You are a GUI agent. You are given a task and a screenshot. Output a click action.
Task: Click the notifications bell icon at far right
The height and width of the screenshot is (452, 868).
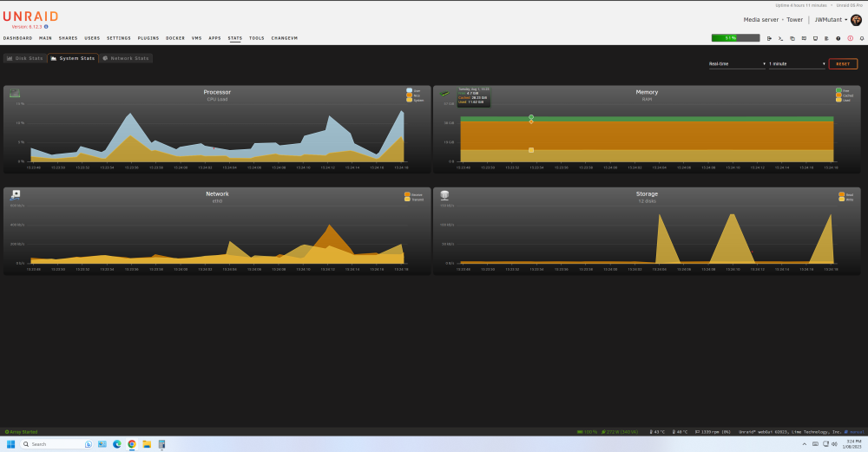pyautogui.click(x=862, y=38)
